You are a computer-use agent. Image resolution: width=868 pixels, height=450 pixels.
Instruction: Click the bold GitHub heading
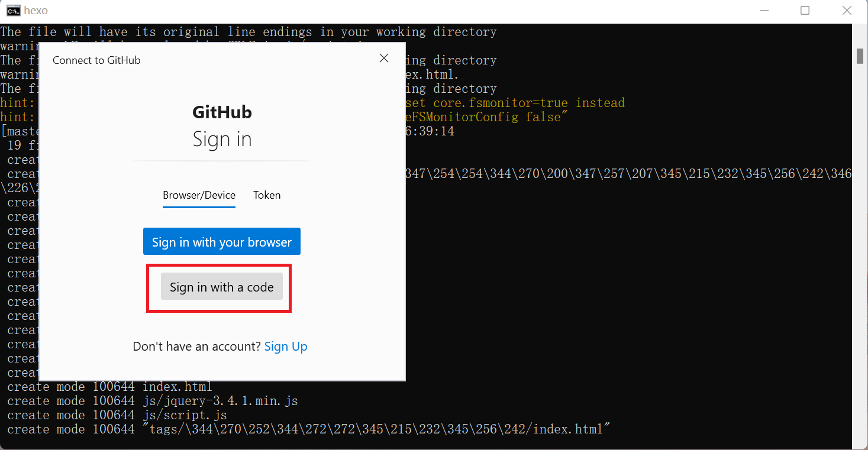click(x=222, y=112)
